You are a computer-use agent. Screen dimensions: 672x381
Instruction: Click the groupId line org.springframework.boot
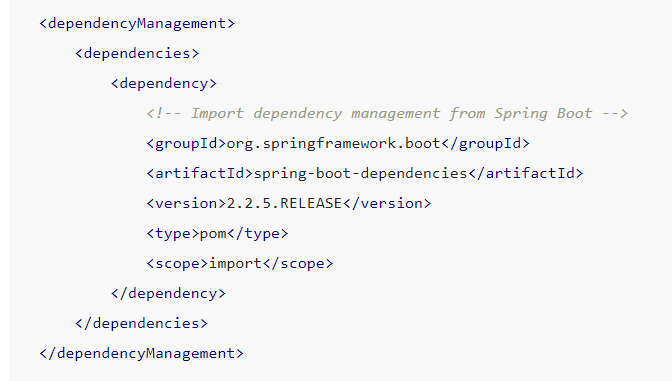(338, 144)
